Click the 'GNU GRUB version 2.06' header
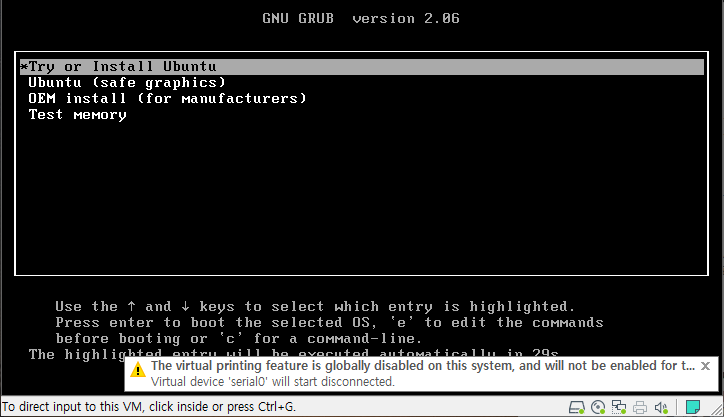The image size is (724, 417). click(361, 18)
